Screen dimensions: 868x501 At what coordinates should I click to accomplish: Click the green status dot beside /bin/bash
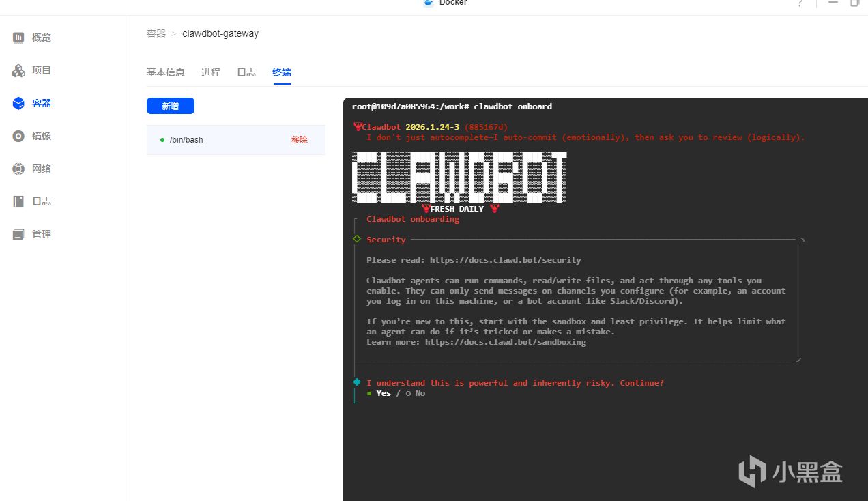162,140
